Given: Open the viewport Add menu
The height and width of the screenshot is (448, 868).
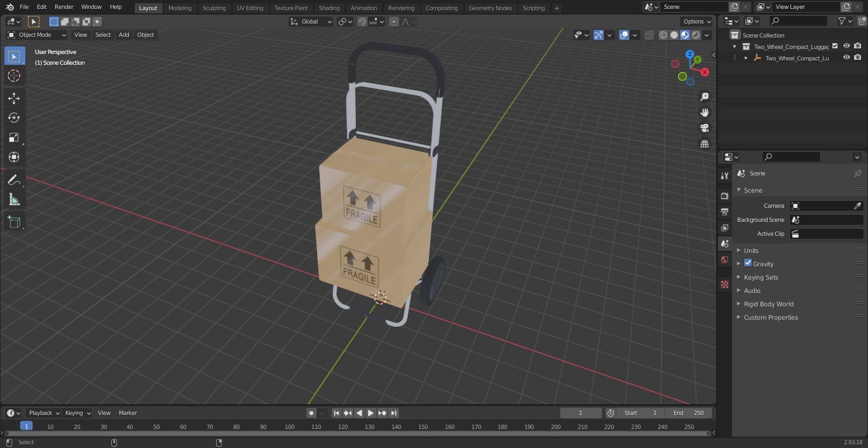Looking at the screenshot, I should click(124, 35).
